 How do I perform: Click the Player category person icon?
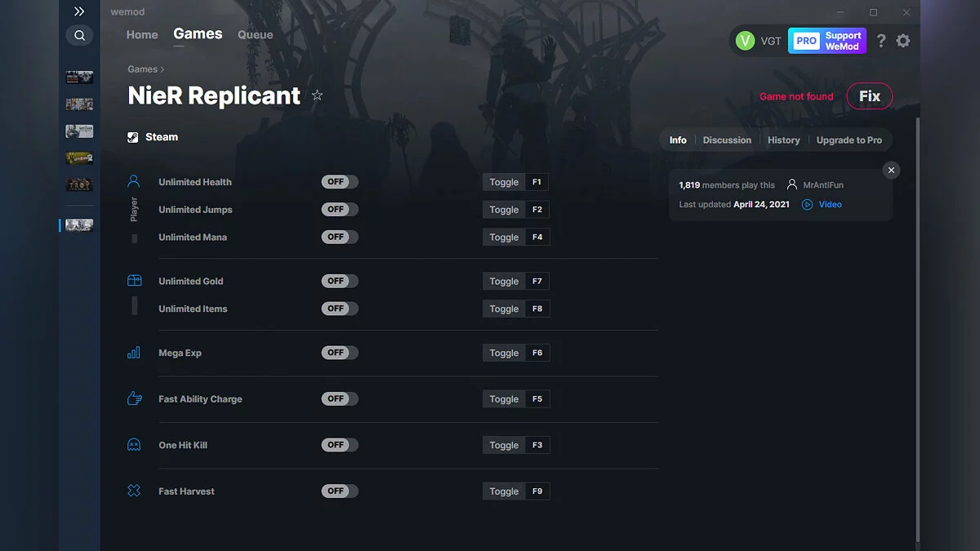tap(134, 181)
